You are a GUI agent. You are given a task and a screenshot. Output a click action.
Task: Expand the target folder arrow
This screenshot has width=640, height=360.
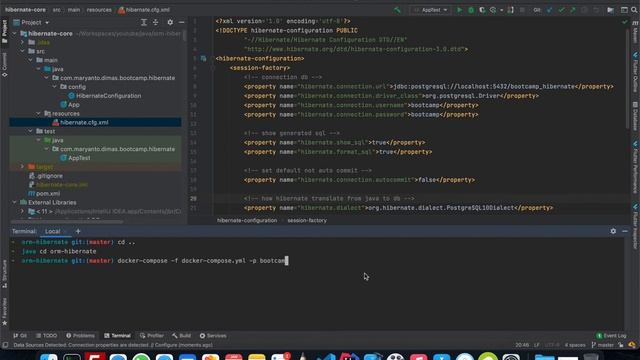click(x=23, y=167)
